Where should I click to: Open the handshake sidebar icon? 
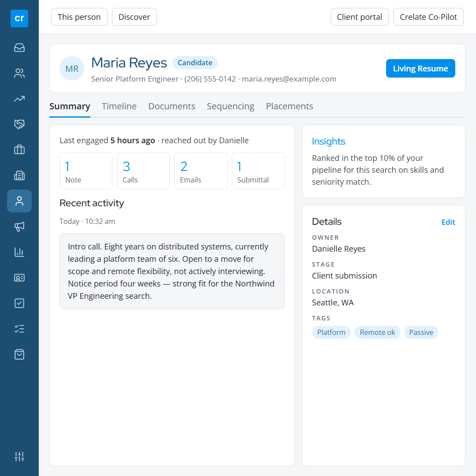pyautogui.click(x=19, y=124)
